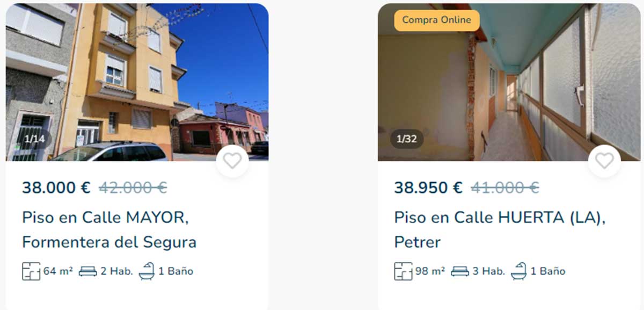This screenshot has height=310, width=644.
Task: Click the 1/32 photo counter
Action: [406, 139]
